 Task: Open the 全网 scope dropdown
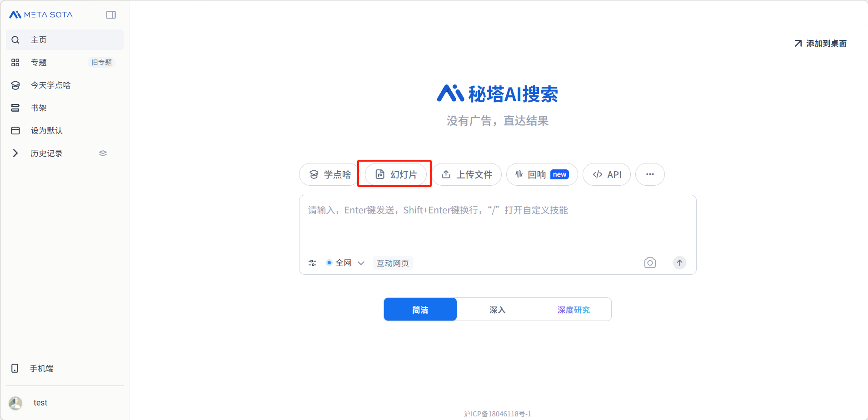346,263
